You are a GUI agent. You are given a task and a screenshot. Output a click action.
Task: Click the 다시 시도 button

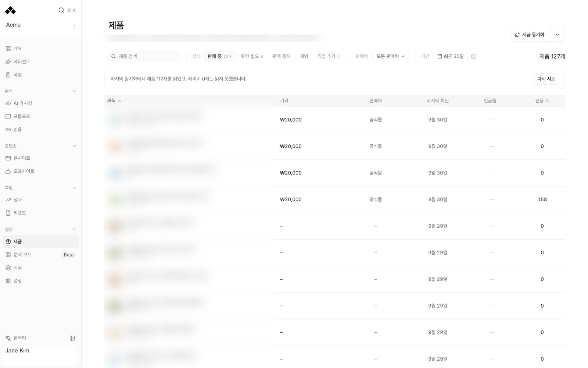546,79
